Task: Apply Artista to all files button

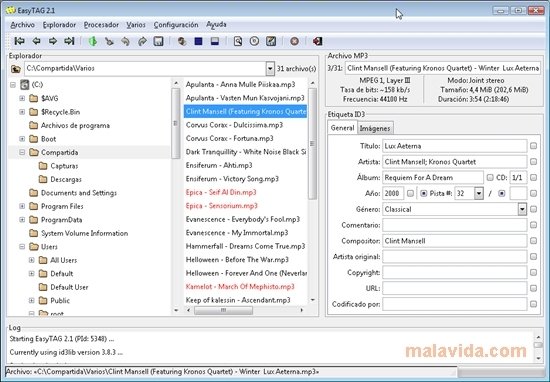Action: tap(534, 162)
